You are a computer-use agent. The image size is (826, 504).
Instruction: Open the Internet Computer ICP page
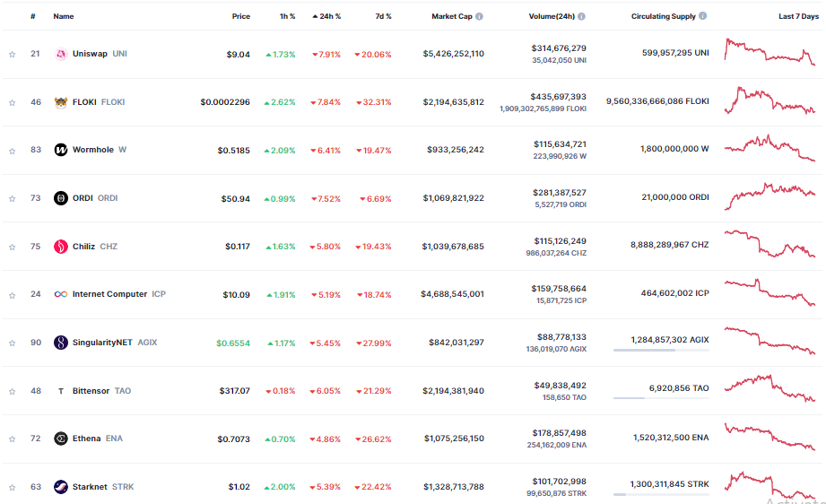pyautogui.click(x=119, y=294)
